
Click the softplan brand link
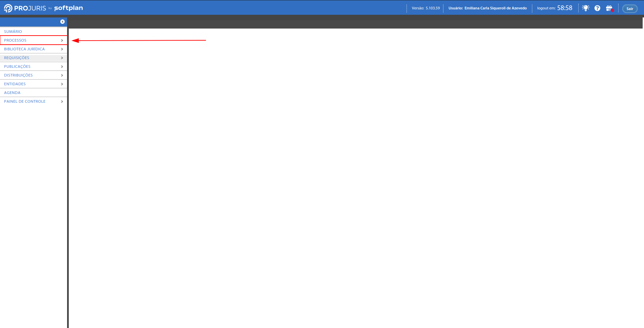click(68, 8)
